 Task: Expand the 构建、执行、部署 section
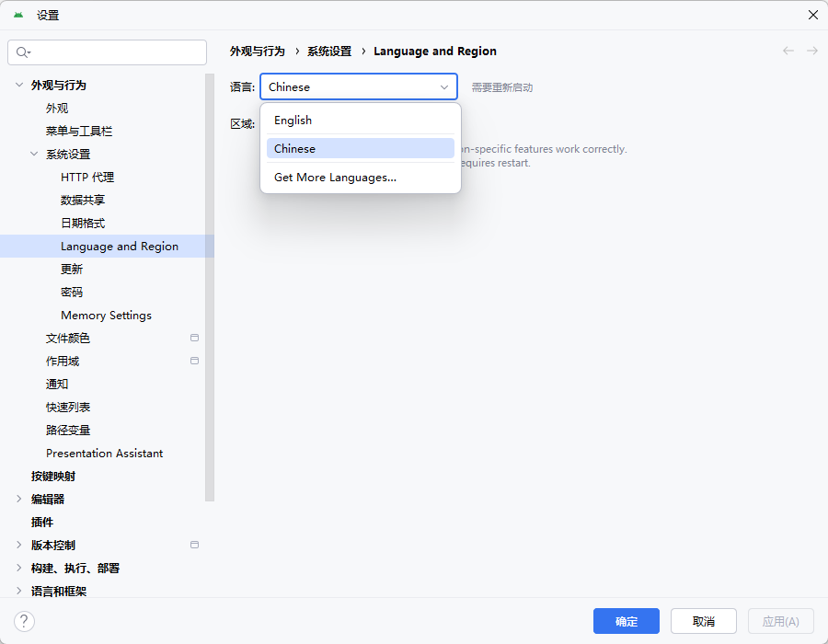point(19,568)
